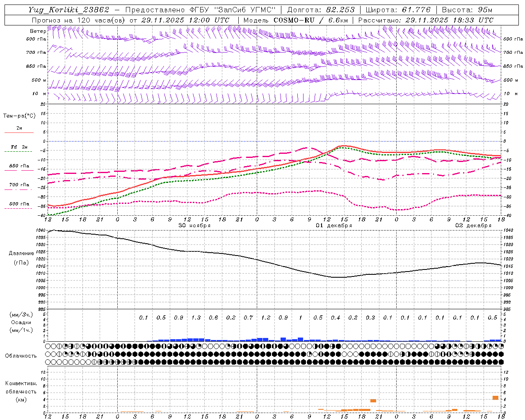Click the (мм/3ч.) unit label
Image resolution: width=525 pixels, height=420 pixels.
point(21,315)
